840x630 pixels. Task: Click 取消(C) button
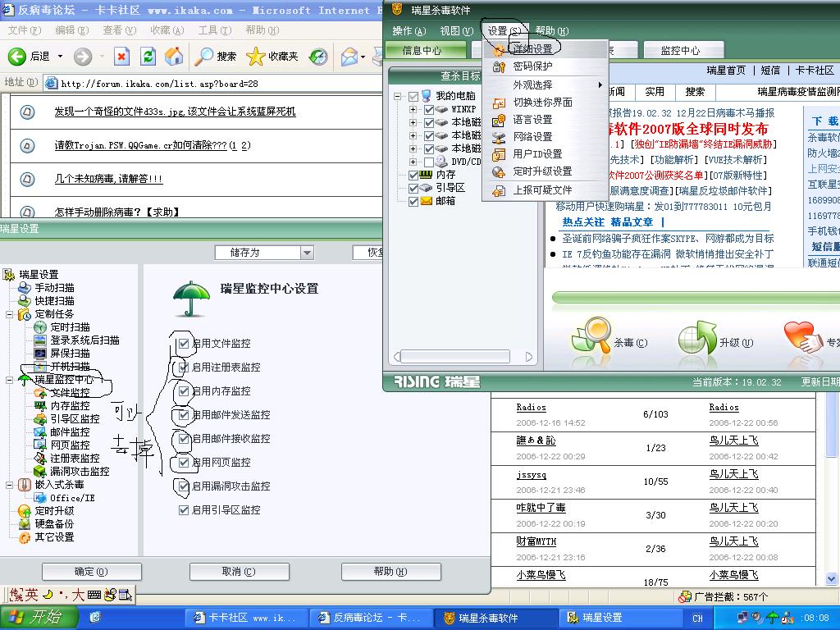point(239,572)
